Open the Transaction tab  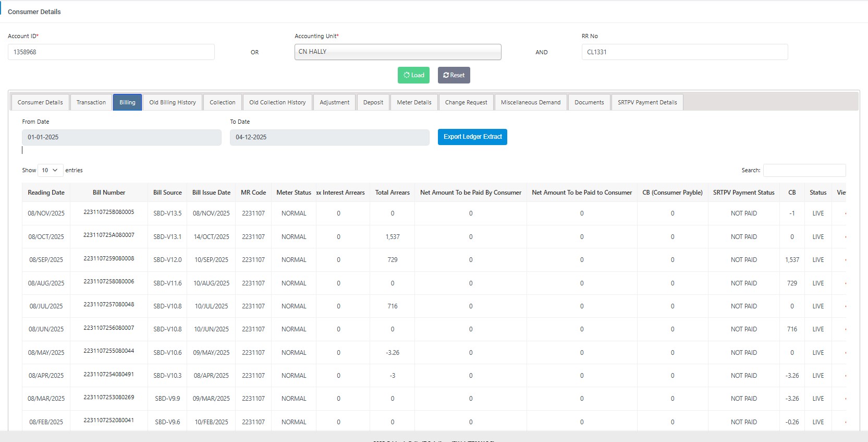pyautogui.click(x=91, y=102)
